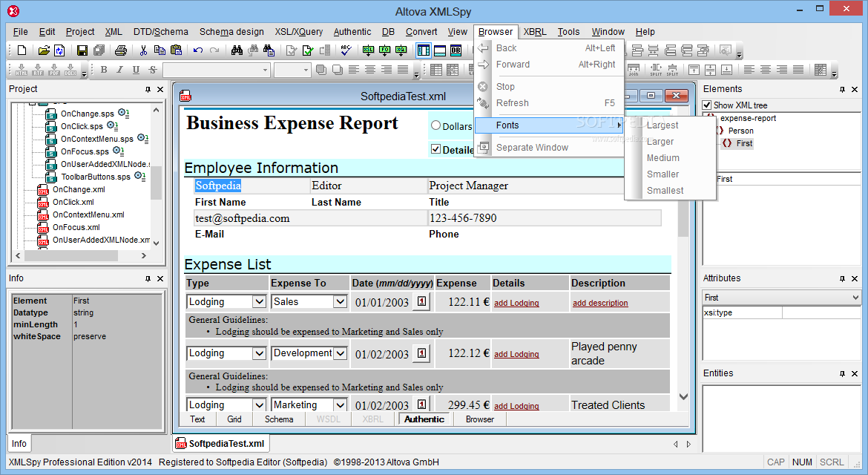
Task: Create a new document with toolbar icon
Action: tap(22, 50)
